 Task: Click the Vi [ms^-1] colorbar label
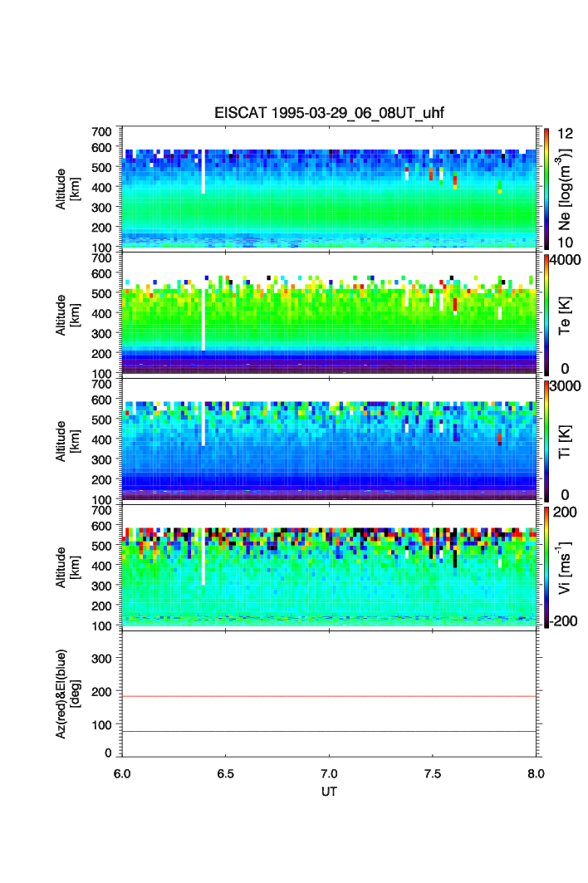click(566, 567)
